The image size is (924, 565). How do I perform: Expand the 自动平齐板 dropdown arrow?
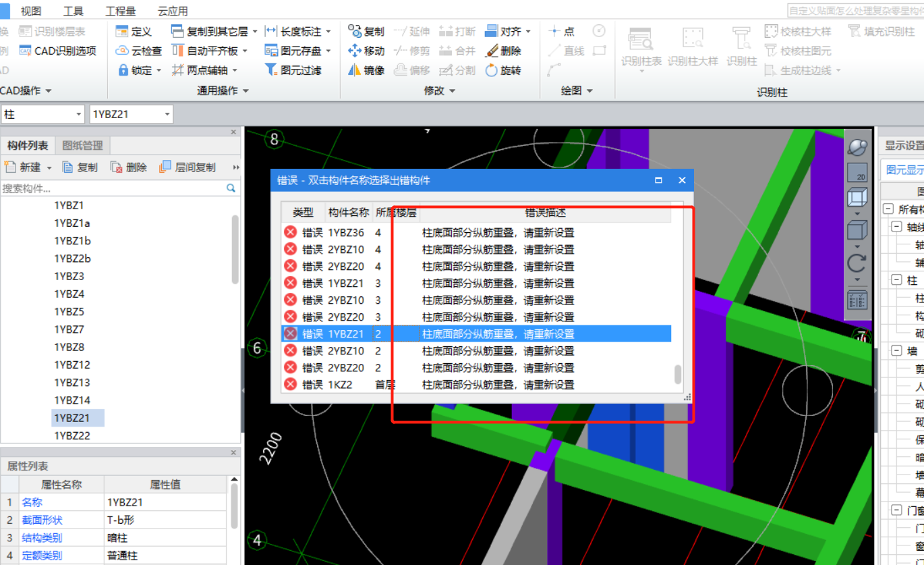244,51
